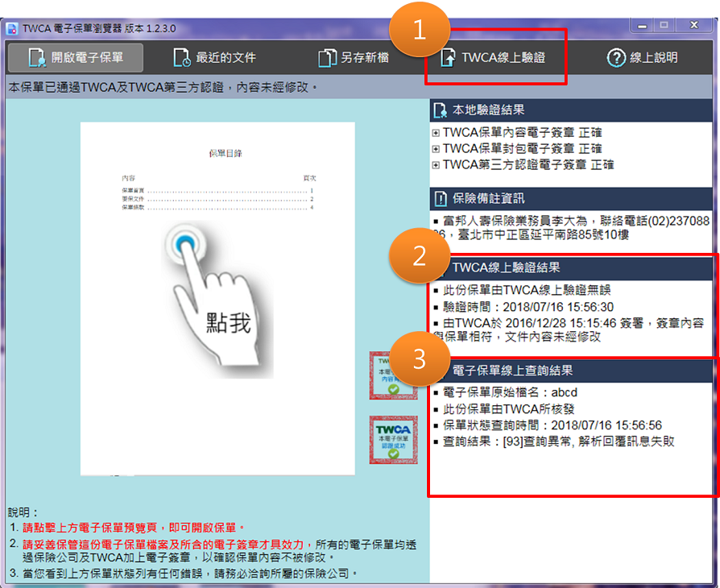Expand the TWCA第三方認證電子簽章 tree node

point(436,165)
